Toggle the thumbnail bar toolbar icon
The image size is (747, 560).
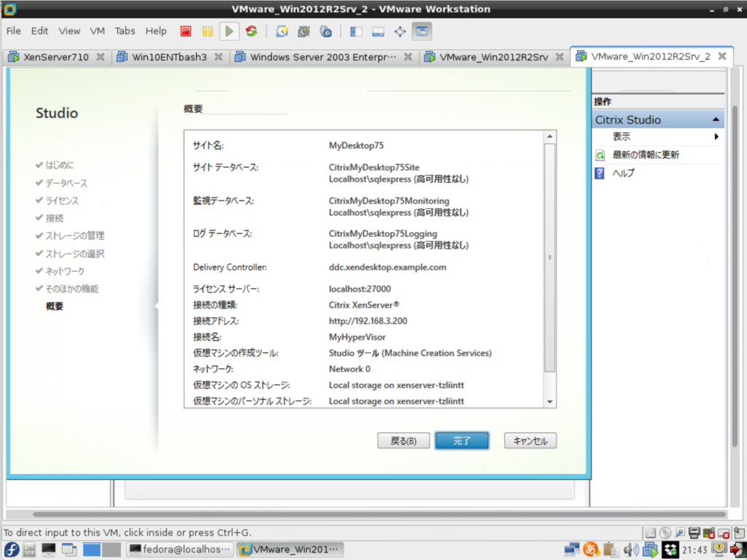[378, 31]
